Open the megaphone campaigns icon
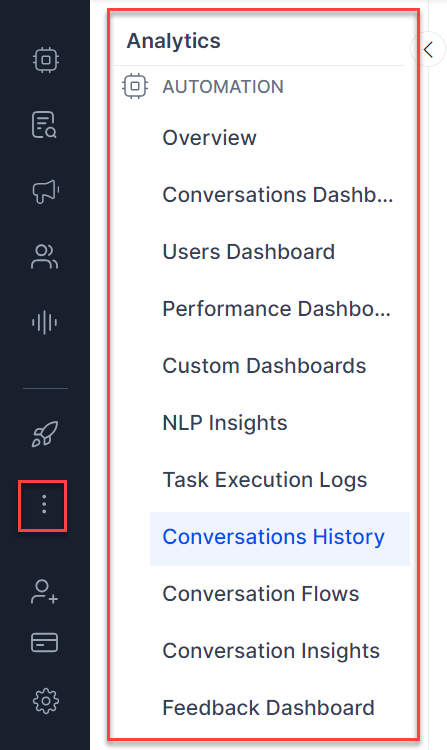The image size is (447, 750). [x=45, y=191]
